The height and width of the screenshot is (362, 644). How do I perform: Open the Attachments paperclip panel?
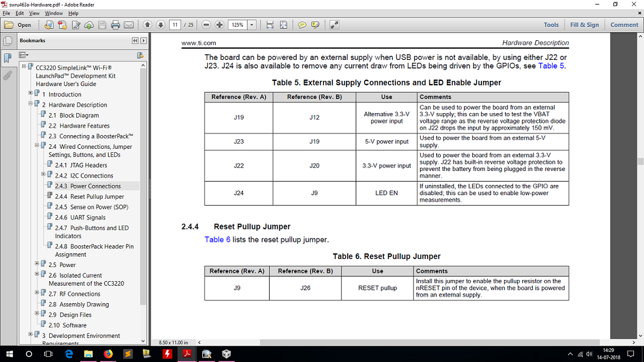[x=7, y=75]
